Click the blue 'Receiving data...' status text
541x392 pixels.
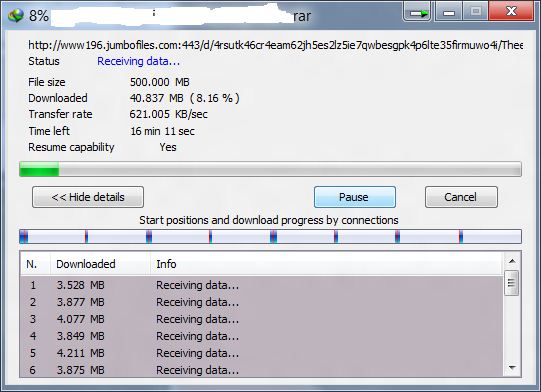coord(138,61)
